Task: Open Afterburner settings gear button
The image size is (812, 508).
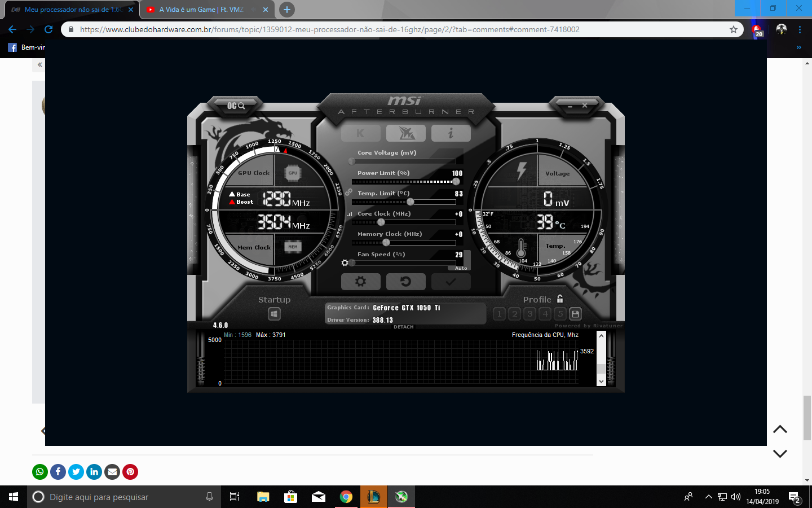Action: [360, 281]
